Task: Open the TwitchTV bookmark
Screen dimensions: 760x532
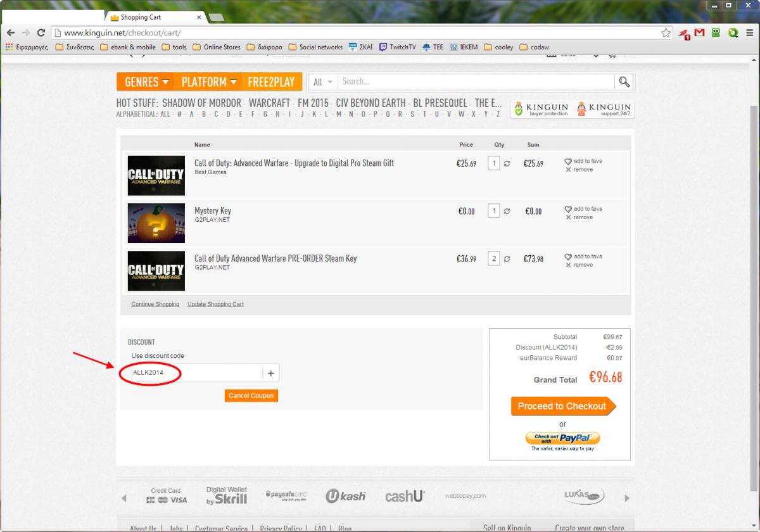Action: (x=396, y=47)
